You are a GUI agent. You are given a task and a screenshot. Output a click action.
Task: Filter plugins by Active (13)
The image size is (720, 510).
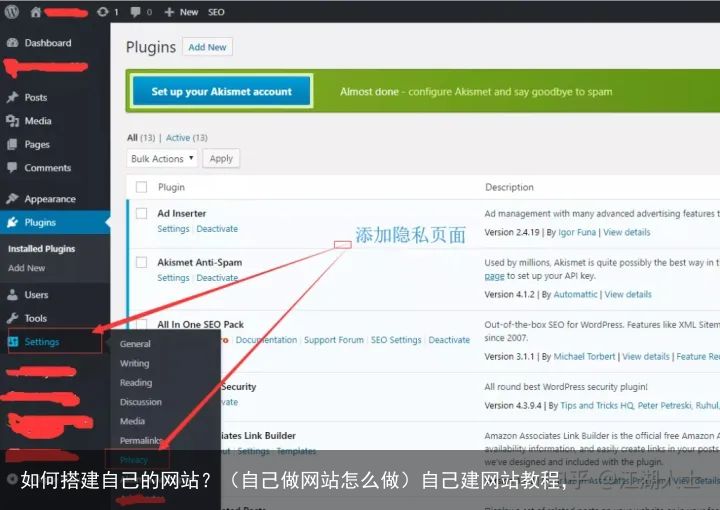186,138
